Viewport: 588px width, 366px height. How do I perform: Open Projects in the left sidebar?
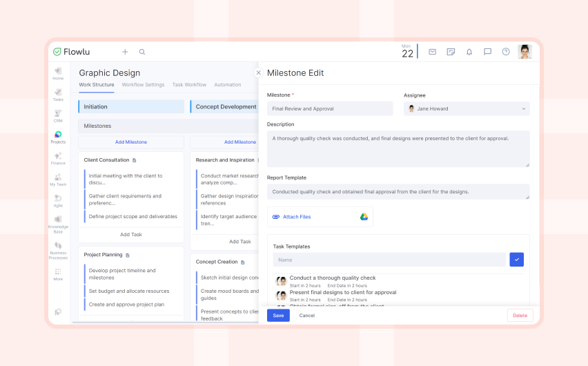58,137
